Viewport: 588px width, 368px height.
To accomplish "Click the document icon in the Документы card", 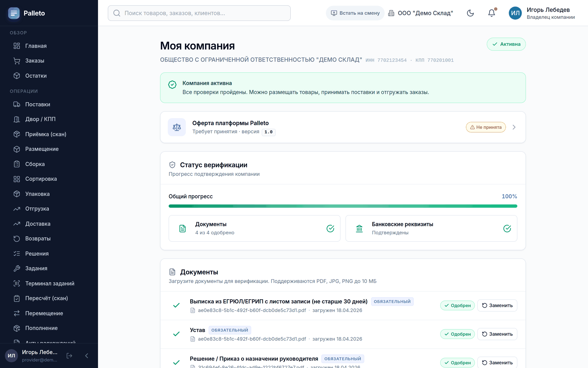I will coord(182,228).
